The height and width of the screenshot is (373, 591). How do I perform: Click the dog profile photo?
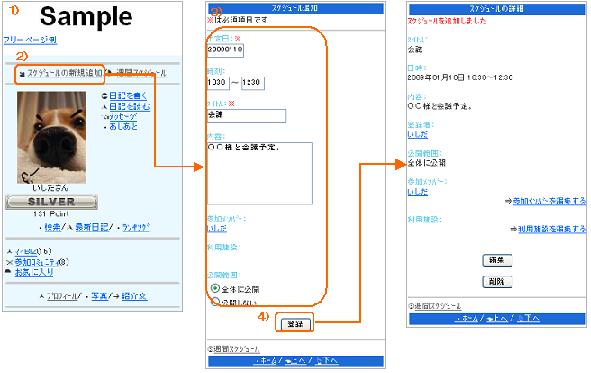[x=52, y=138]
